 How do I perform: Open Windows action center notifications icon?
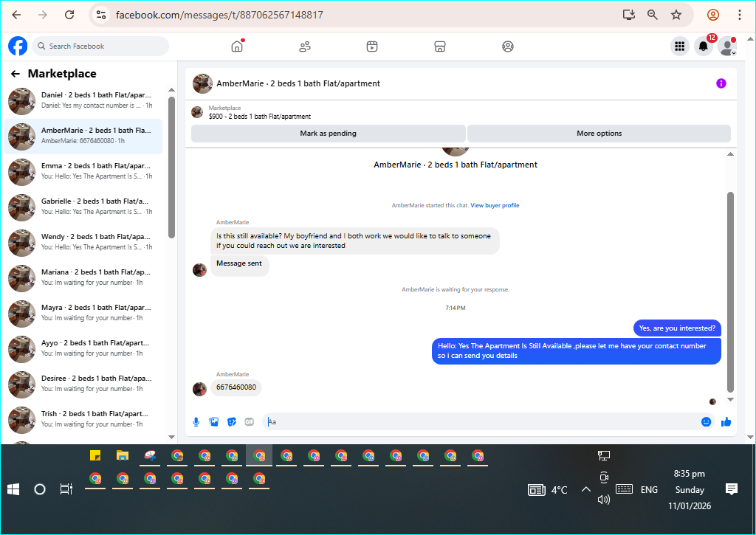pos(732,490)
